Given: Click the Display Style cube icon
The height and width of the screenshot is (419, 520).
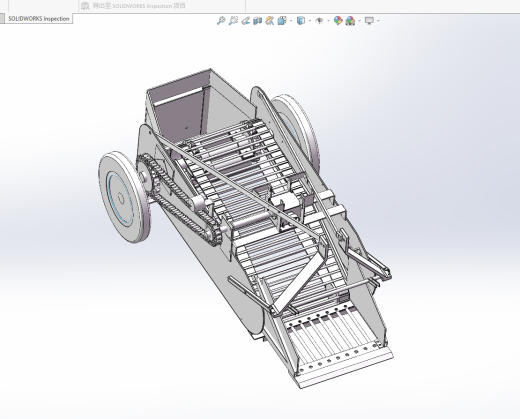Looking at the screenshot, I should click(301, 21).
